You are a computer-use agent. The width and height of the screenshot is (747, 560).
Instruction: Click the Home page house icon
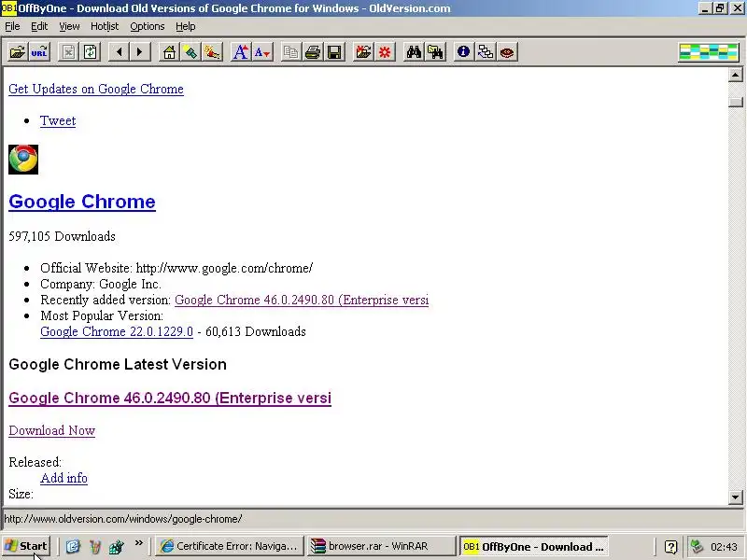pyautogui.click(x=169, y=52)
